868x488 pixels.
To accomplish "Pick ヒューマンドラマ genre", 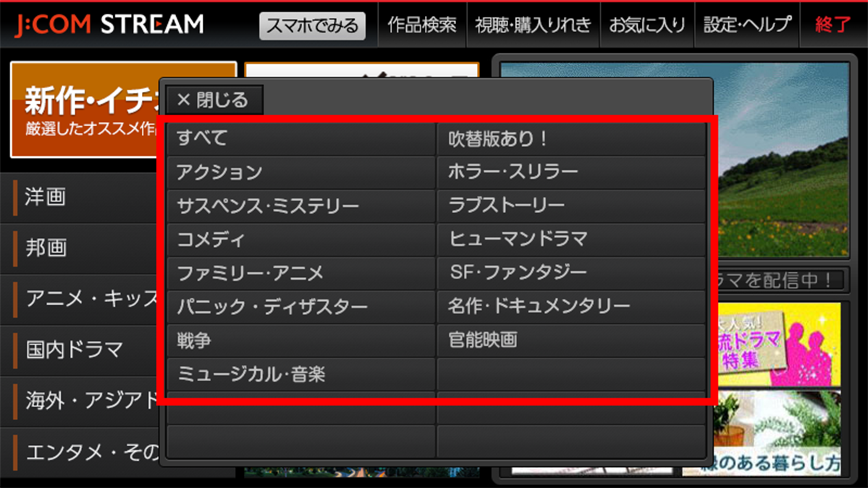I will [x=571, y=240].
